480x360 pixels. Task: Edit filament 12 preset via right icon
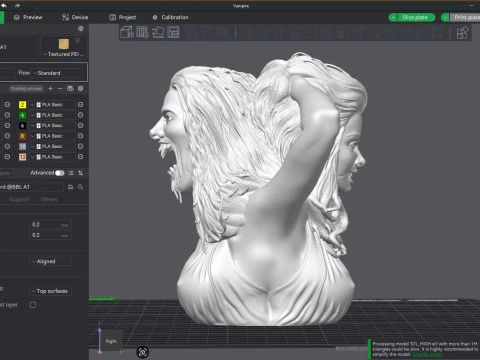tap(80, 157)
